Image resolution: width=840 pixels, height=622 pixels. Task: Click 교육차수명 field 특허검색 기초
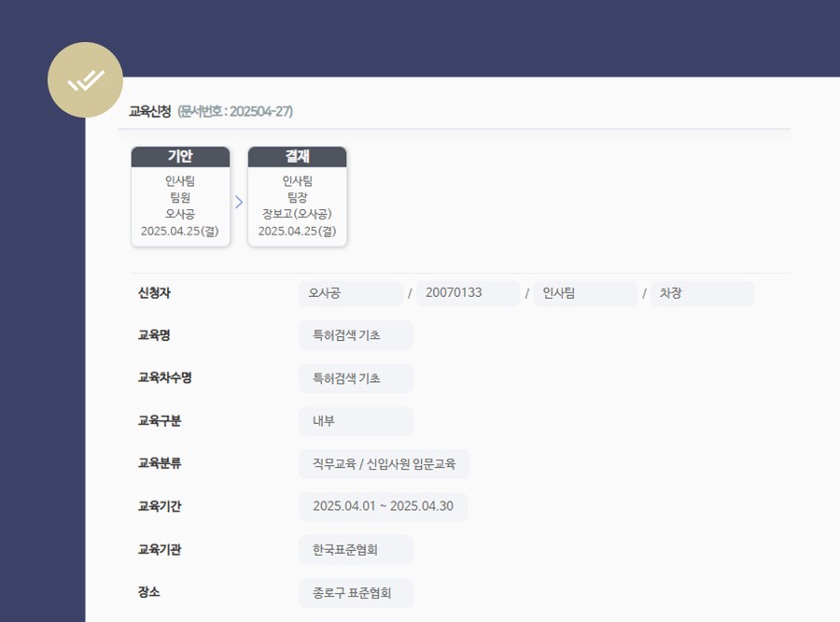[356, 378]
